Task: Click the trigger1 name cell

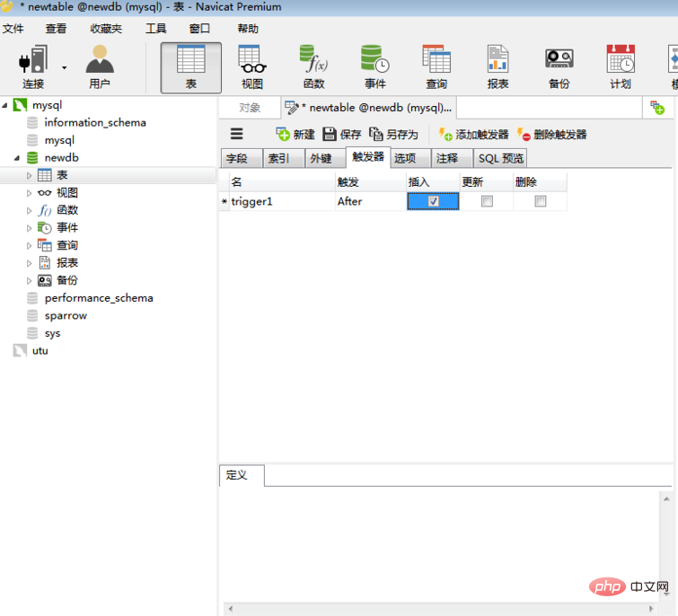Action: tap(282, 201)
